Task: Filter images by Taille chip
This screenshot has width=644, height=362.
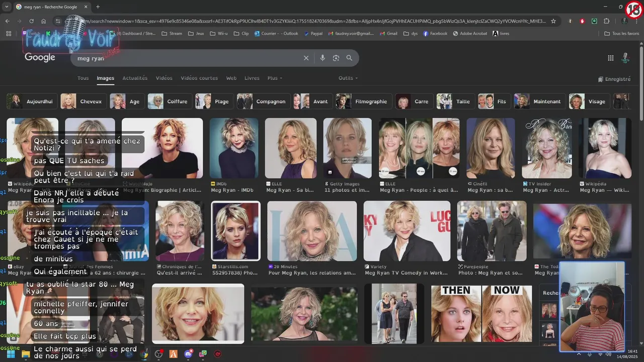Action: coord(456,102)
